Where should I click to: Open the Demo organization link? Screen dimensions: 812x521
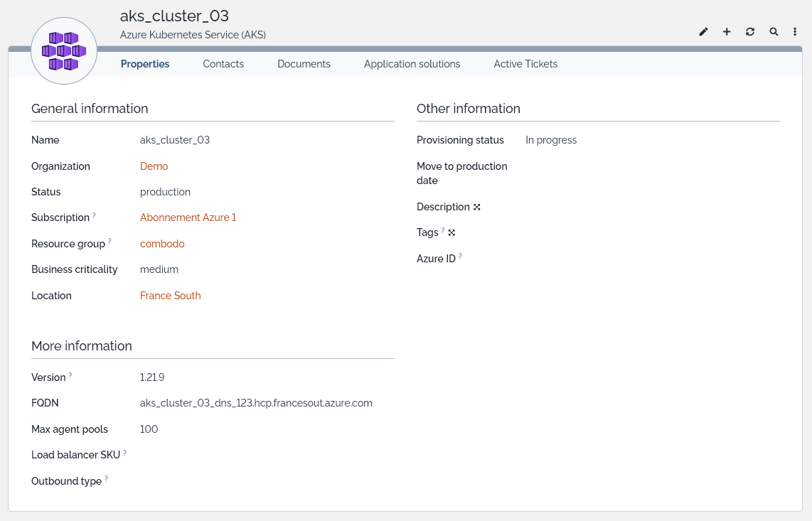click(154, 166)
